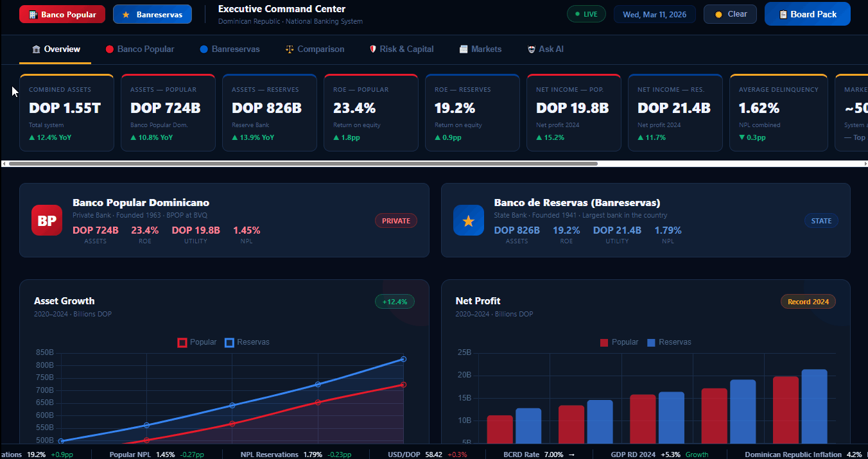This screenshot has height=459, width=868.
Task: Click the shield icon beside Risk & Capital
Action: (x=373, y=49)
